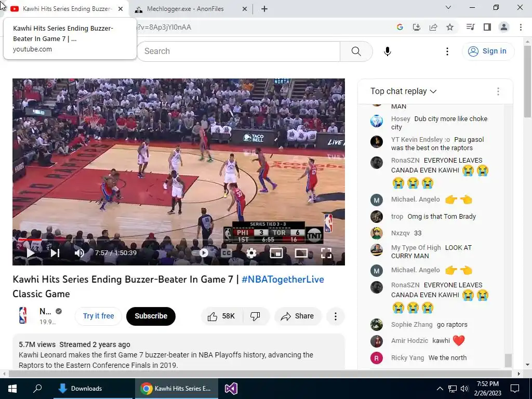Show hidden system tray icons
Viewport: 532px width, 399px height.
[x=440, y=389]
